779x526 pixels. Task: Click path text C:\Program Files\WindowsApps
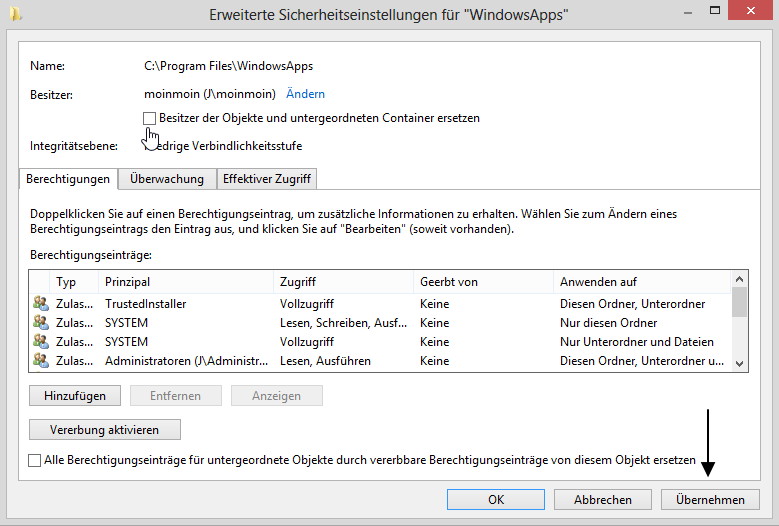pos(229,66)
